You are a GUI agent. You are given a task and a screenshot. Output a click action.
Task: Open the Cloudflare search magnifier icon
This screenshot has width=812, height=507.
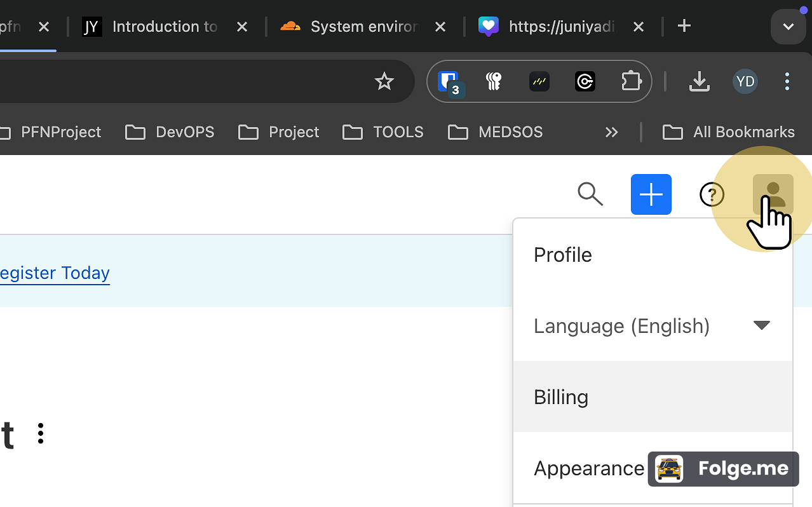pos(590,194)
